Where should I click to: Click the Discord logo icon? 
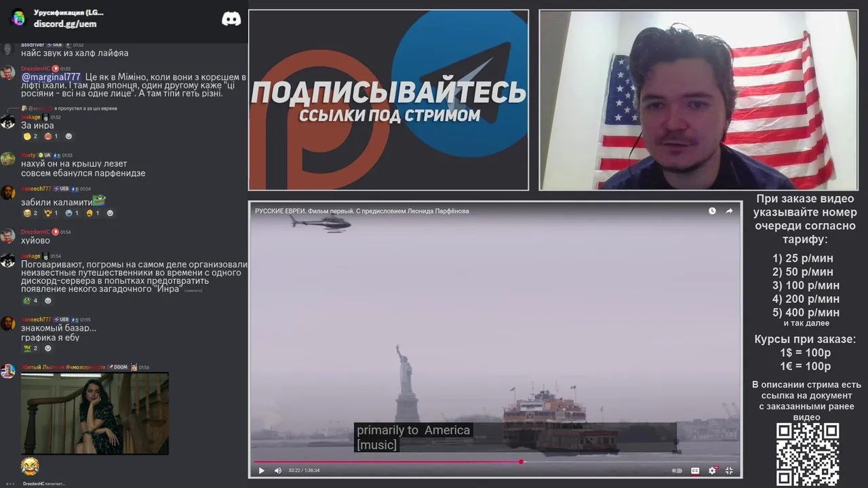coord(231,19)
